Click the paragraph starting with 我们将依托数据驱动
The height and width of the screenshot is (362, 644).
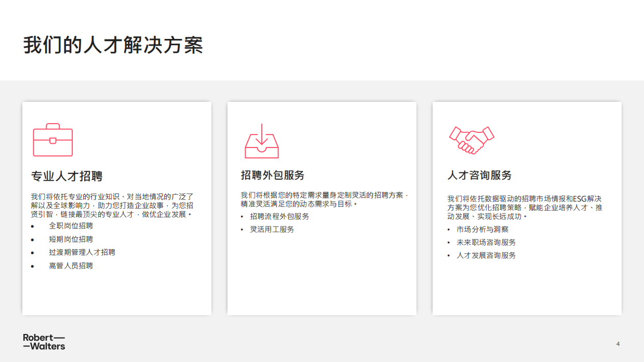(525, 207)
